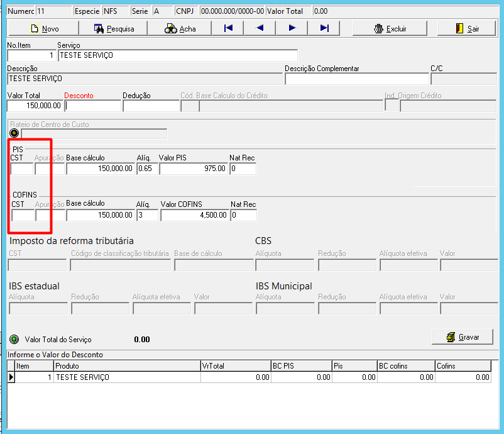Go to the previous record
504x434 pixels.
[x=260, y=28]
